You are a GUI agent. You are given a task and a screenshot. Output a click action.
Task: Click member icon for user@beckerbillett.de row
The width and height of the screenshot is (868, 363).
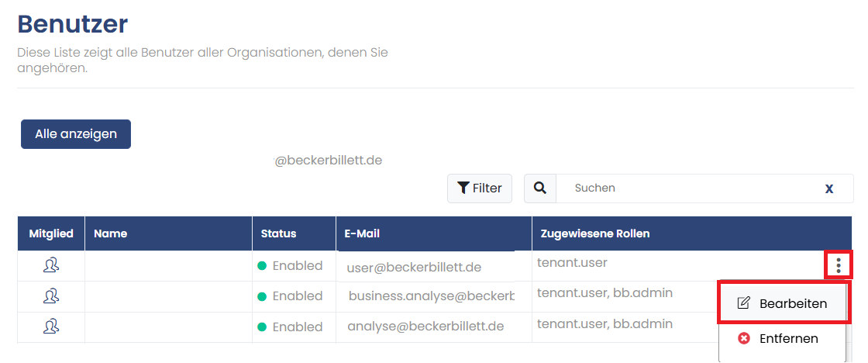(x=51, y=265)
